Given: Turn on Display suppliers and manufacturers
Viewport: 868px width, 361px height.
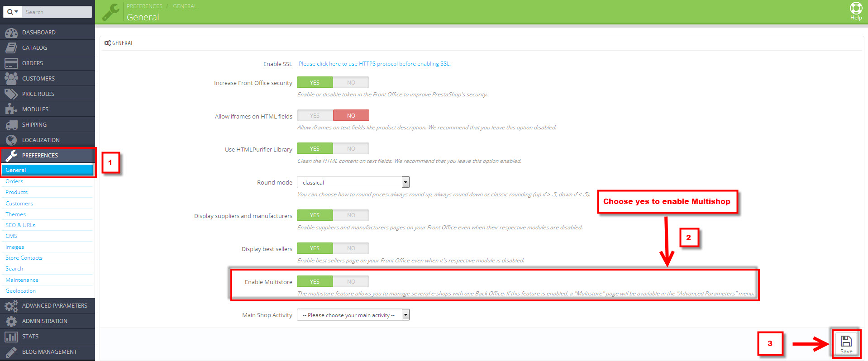Looking at the screenshot, I should 315,215.
